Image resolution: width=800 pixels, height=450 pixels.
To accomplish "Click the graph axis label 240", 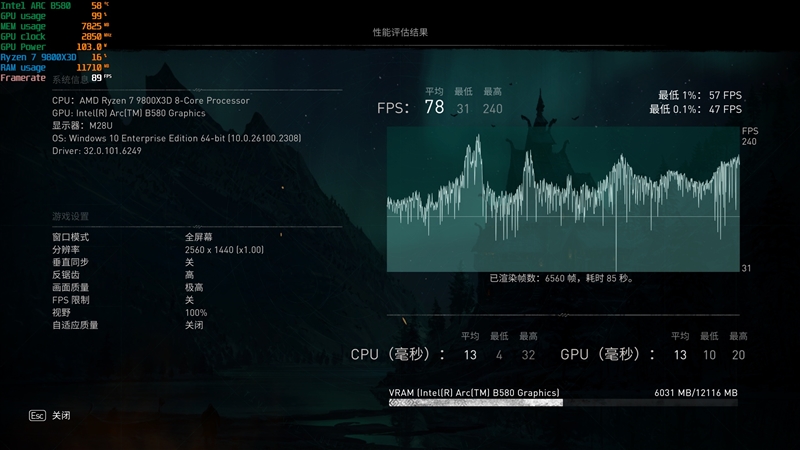I will pos(749,142).
